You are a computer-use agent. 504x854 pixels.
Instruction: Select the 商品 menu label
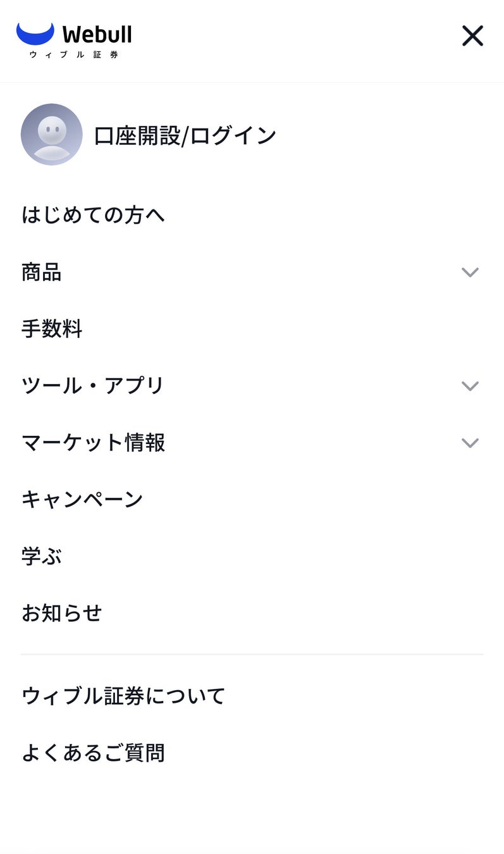(42, 272)
